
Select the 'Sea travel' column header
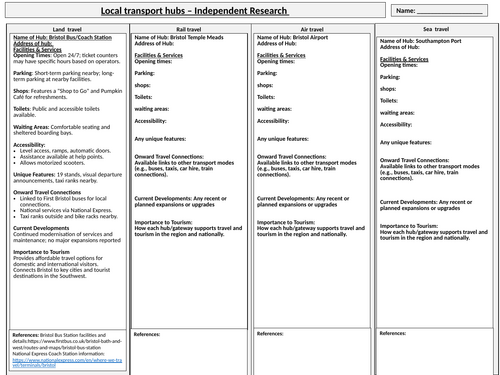(436, 29)
